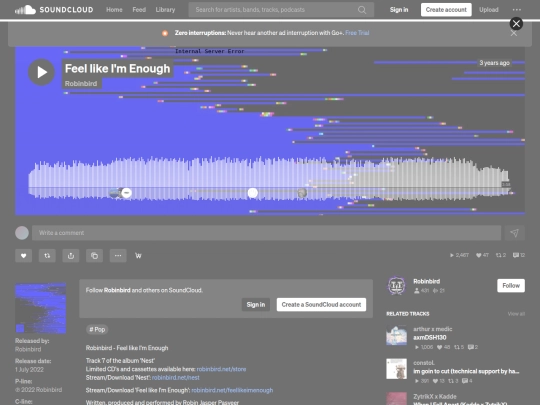View track comments count stat
540x405 pixels.
(519, 255)
